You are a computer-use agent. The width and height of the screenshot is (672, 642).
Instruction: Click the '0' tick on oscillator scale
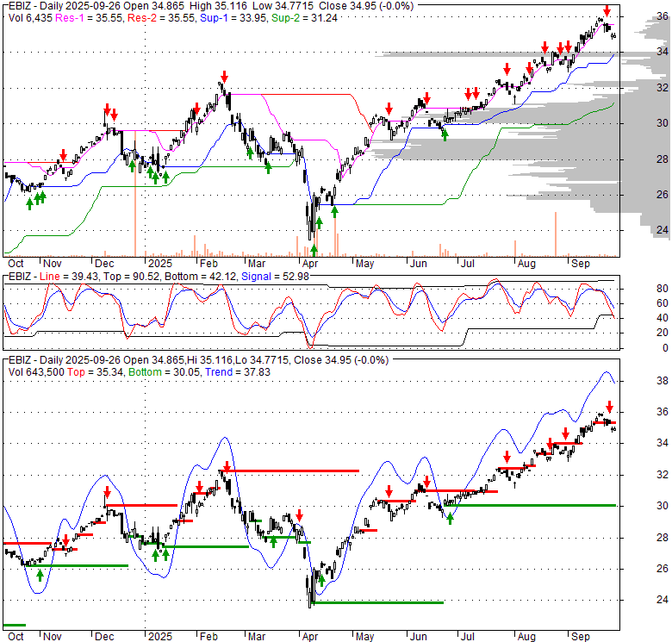coord(665,348)
